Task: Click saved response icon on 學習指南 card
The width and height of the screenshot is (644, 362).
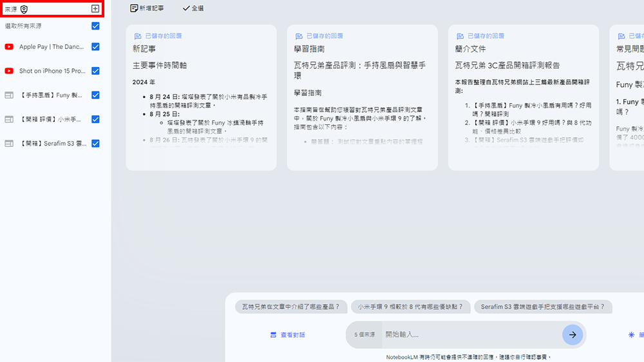Action: (x=299, y=36)
